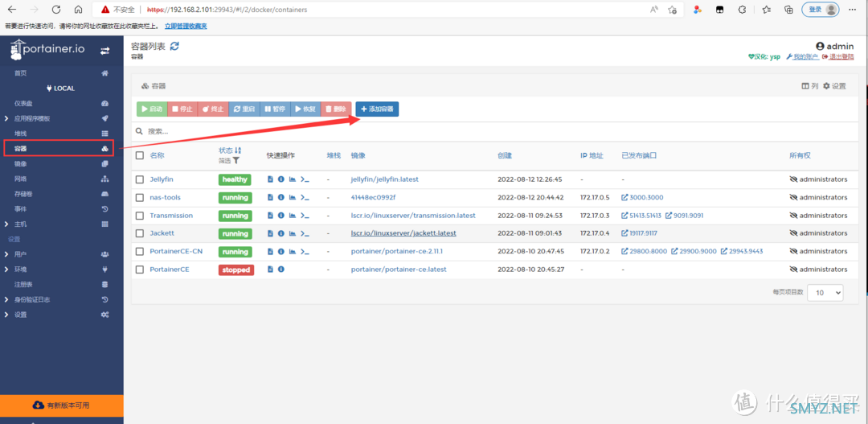
Task: Click the container search field
Action: (x=495, y=131)
